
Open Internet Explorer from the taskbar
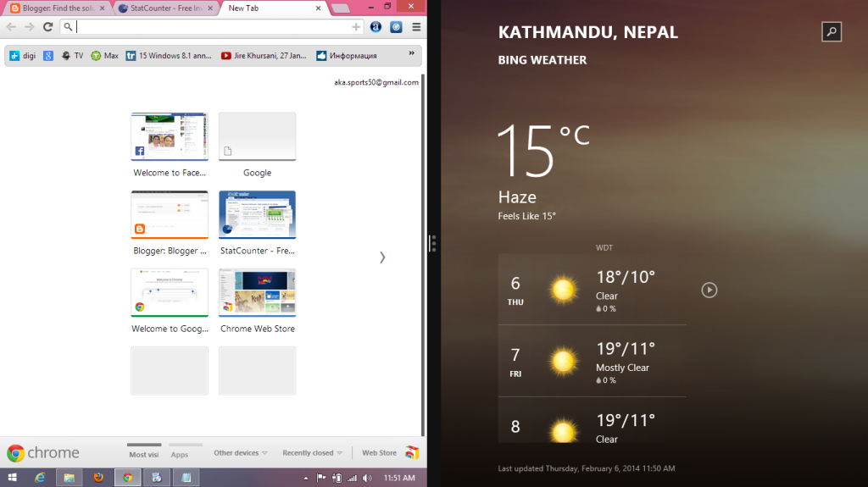click(x=40, y=478)
